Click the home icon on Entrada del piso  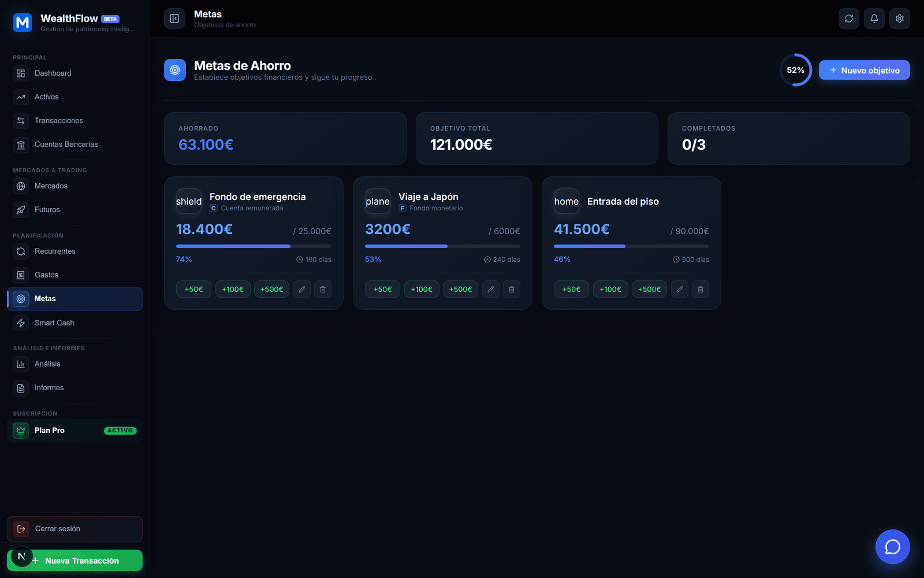(567, 201)
